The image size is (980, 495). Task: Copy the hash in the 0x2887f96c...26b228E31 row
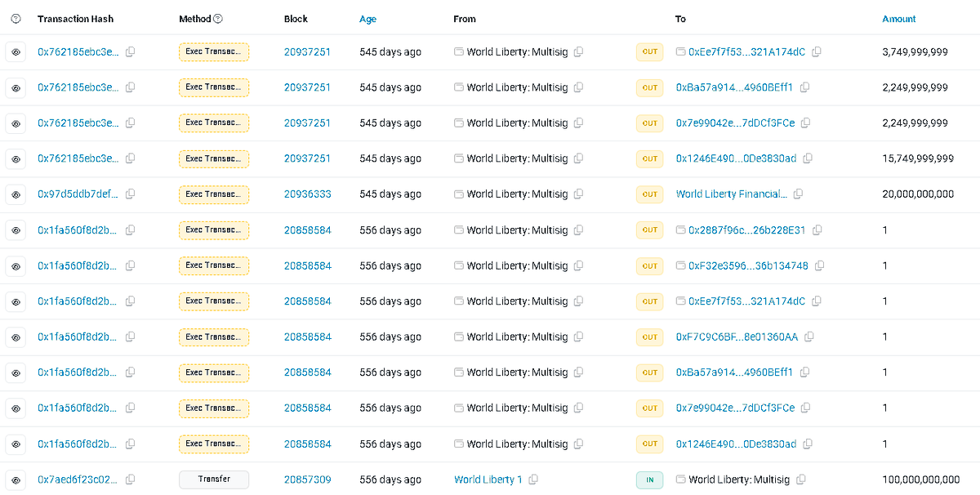pos(131,230)
